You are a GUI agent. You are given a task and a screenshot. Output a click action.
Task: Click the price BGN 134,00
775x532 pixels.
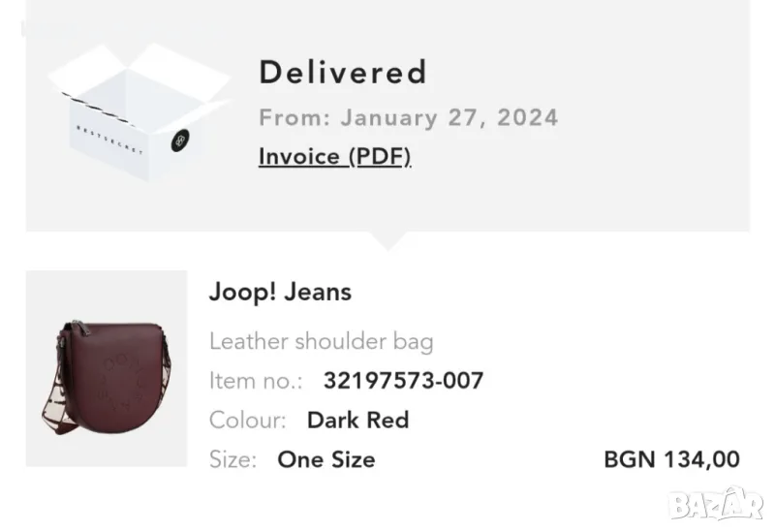coord(671,459)
